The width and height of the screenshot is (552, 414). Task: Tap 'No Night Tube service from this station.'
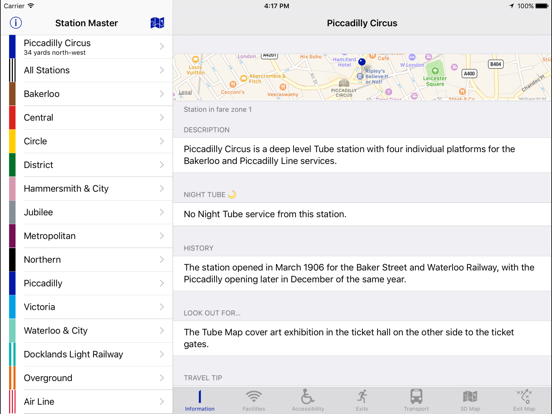(x=265, y=214)
